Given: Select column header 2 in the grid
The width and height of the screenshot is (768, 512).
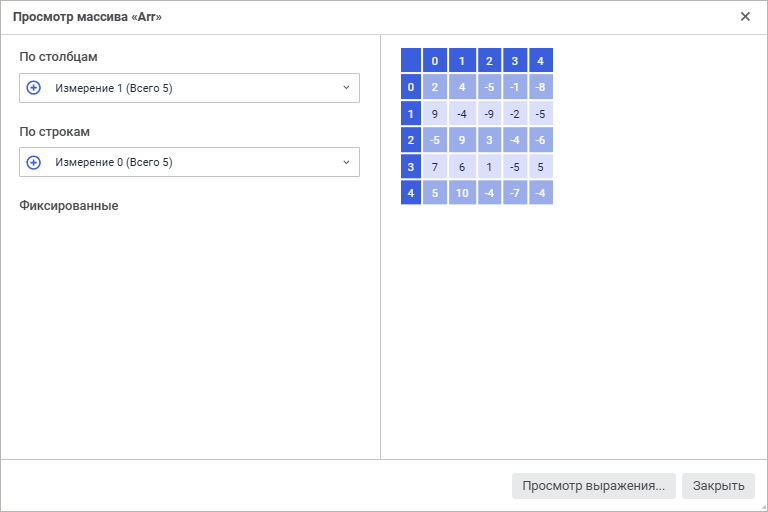Looking at the screenshot, I should pos(489,61).
